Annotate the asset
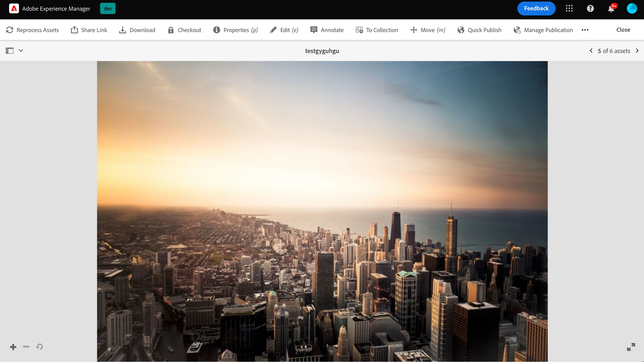Viewport: 644px width, 362px height. [x=327, y=30]
